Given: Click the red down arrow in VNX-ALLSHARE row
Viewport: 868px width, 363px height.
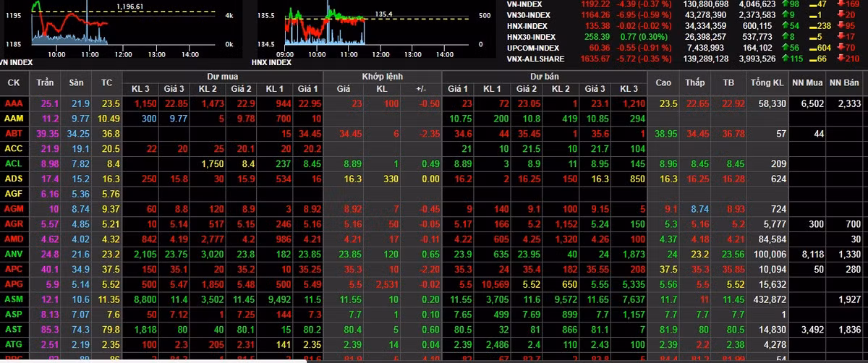Looking at the screenshot, I should (843, 58).
